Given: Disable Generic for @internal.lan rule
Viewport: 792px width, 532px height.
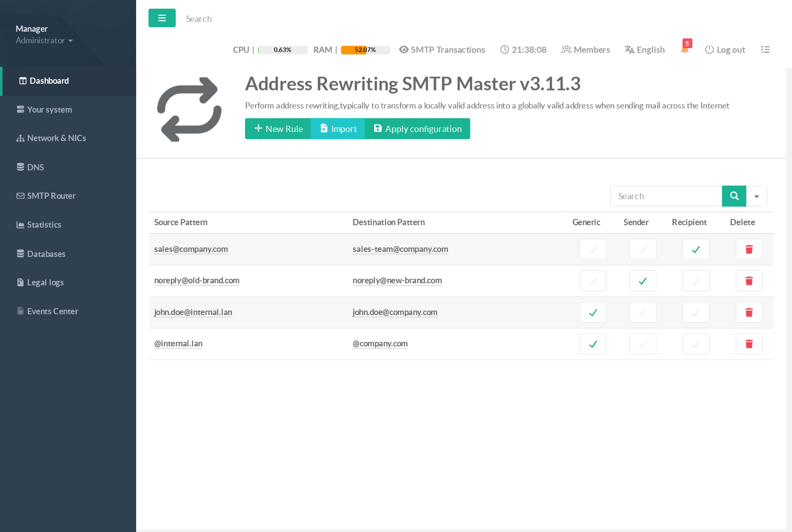Looking at the screenshot, I should (x=593, y=344).
